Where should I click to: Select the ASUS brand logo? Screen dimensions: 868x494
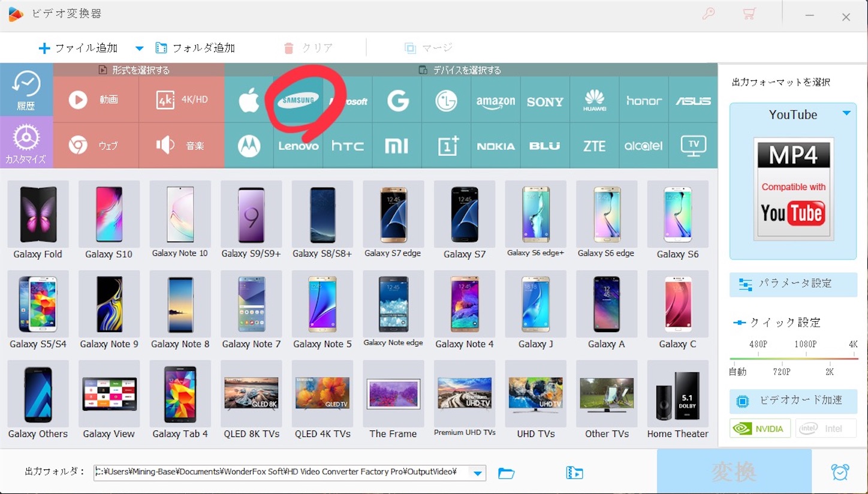(x=693, y=101)
